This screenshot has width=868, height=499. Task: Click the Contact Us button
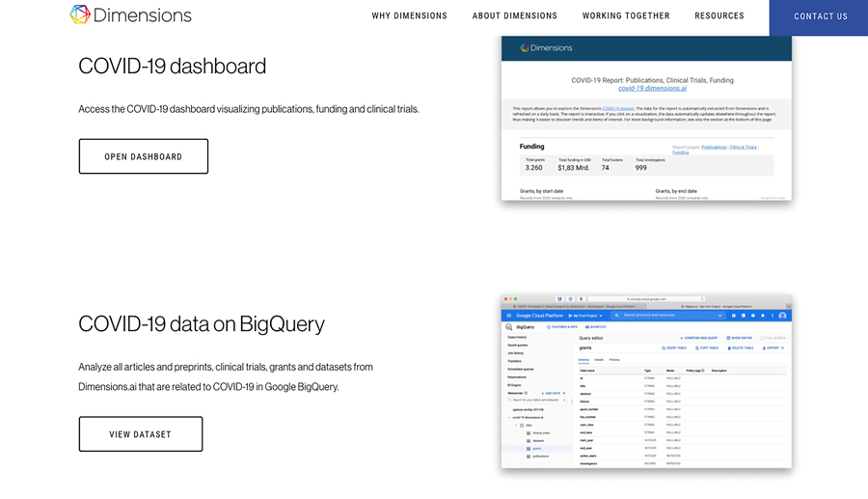tap(819, 17)
